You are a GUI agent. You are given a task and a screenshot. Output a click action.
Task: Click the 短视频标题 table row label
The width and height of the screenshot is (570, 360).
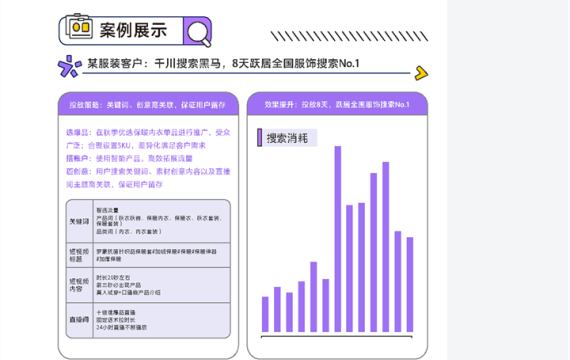coord(79,255)
